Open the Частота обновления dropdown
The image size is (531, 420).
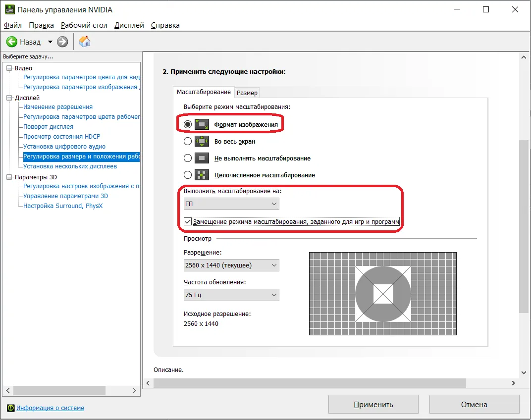pos(232,295)
